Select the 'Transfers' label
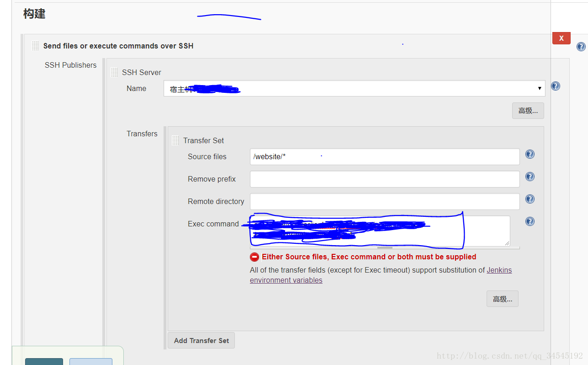 142,134
